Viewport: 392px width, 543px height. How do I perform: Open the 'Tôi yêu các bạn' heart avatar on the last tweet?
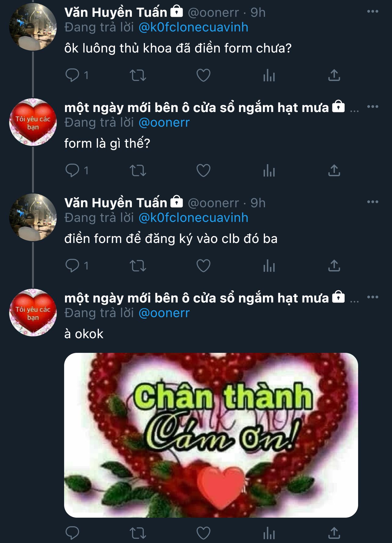pyautogui.click(x=33, y=313)
